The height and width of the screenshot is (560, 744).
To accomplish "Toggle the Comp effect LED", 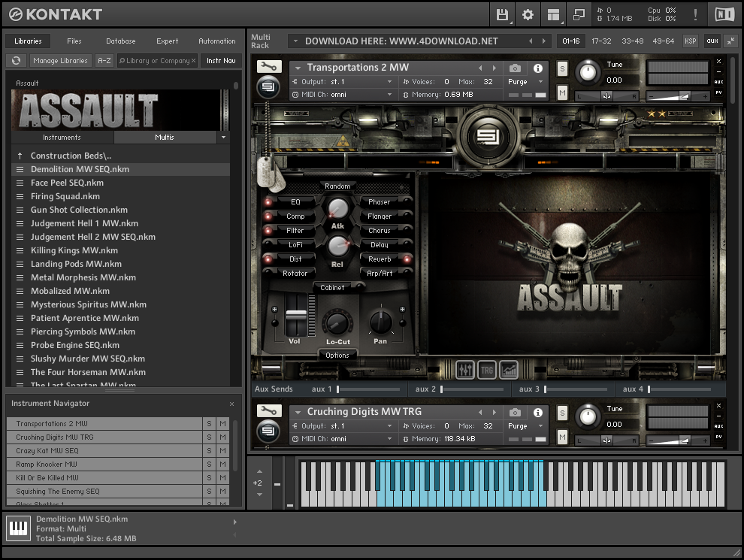I will 268,216.
